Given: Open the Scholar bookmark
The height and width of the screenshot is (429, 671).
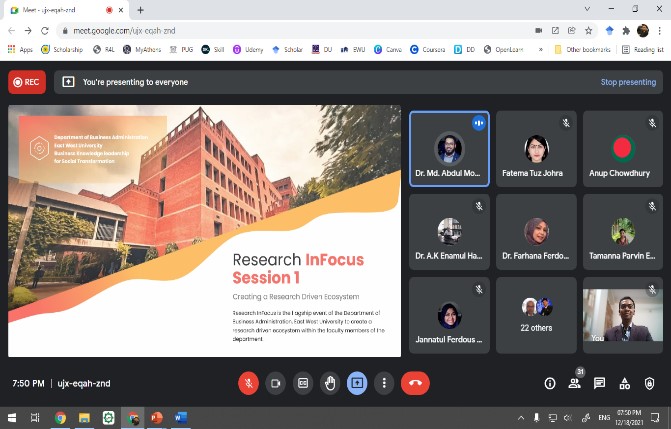Looking at the screenshot, I should 287,50.
